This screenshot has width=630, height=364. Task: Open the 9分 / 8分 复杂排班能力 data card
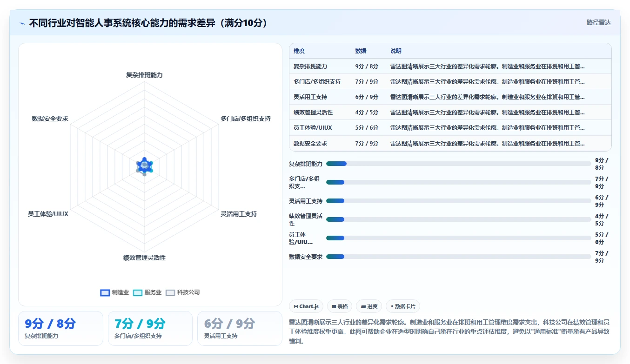pyautogui.click(x=60, y=328)
